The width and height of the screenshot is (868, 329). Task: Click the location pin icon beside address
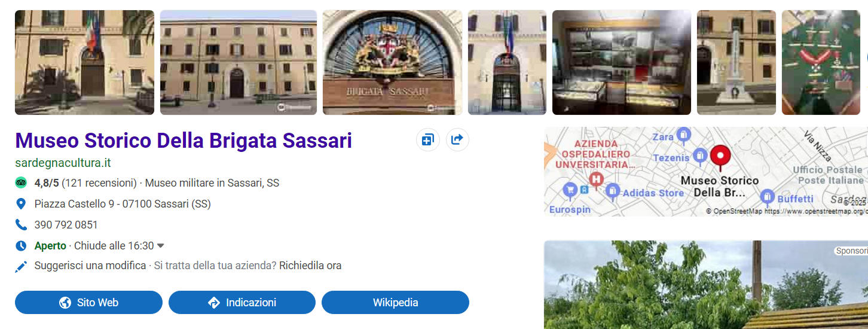[21, 204]
